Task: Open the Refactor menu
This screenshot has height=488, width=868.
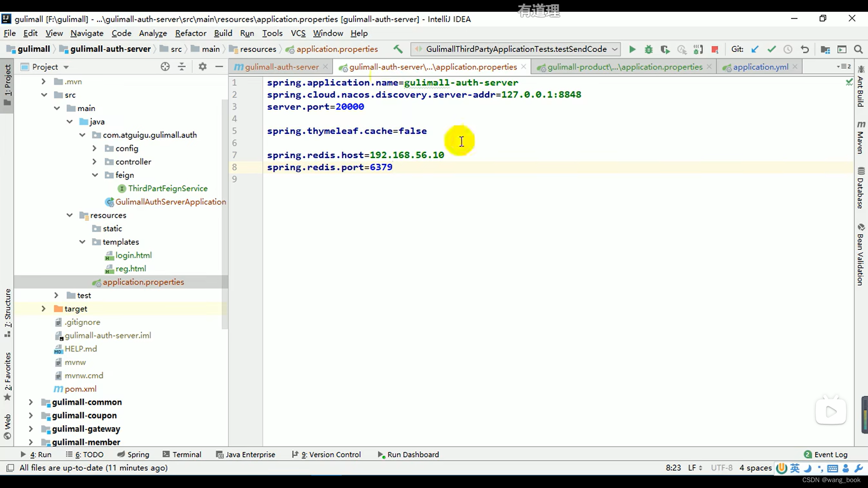Action: coord(190,33)
